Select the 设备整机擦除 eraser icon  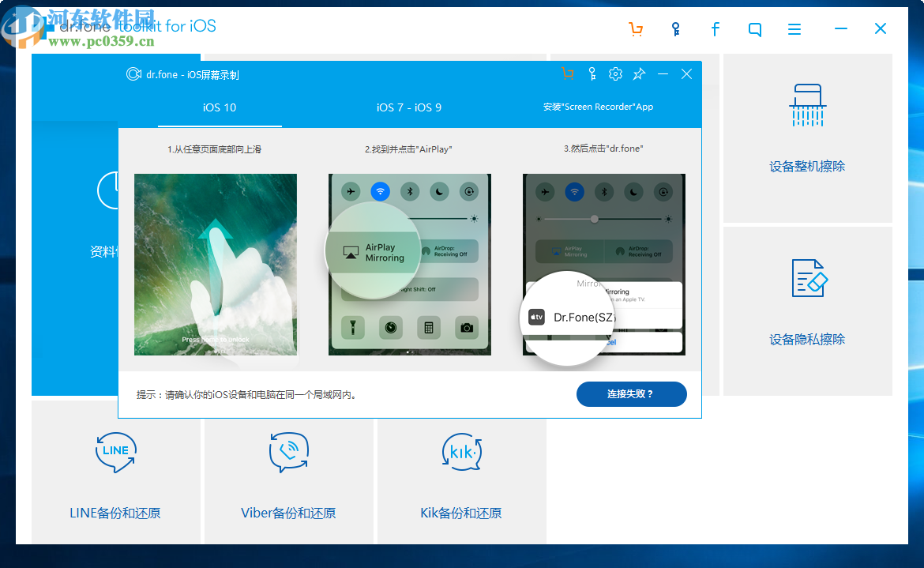(x=807, y=107)
